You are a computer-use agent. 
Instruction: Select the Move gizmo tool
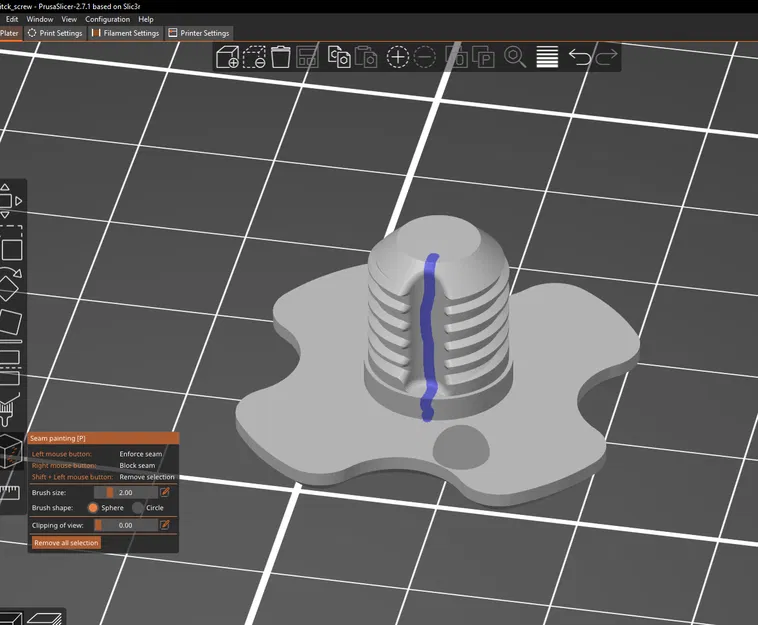pyautogui.click(x=9, y=201)
